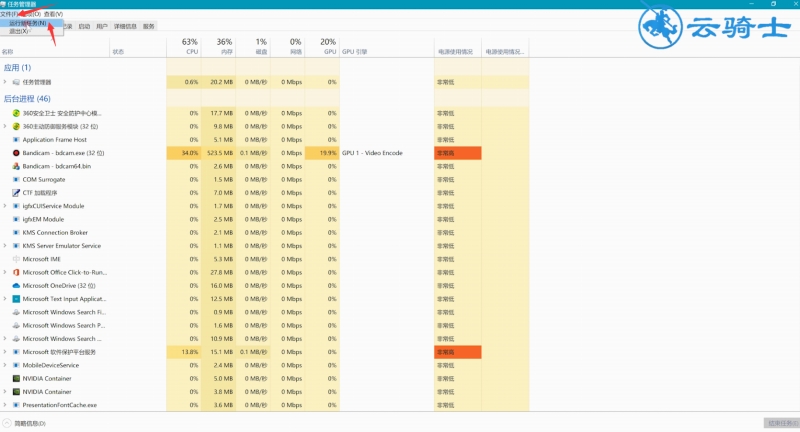The width and height of the screenshot is (800, 432).
Task: Click the Bandicam bdcam.exe red record icon
Action: [x=16, y=153]
